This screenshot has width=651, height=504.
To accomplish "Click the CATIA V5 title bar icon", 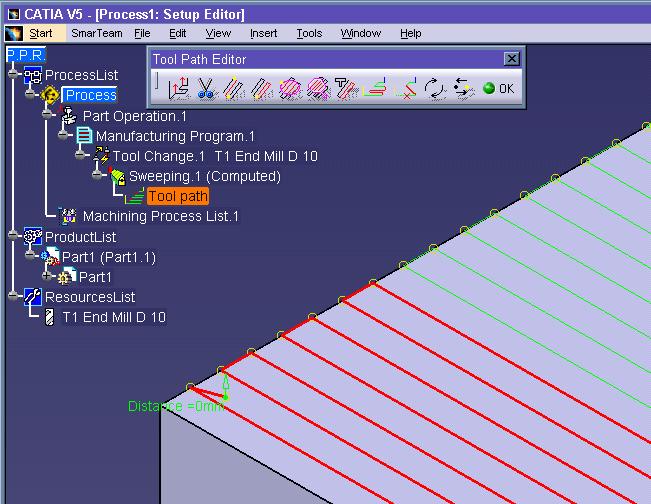I will pyautogui.click(x=14, y=15).
